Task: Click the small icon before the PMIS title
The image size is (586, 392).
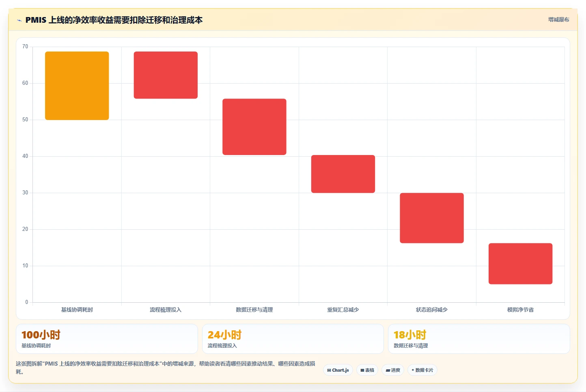Action: [x=19, y=20]
